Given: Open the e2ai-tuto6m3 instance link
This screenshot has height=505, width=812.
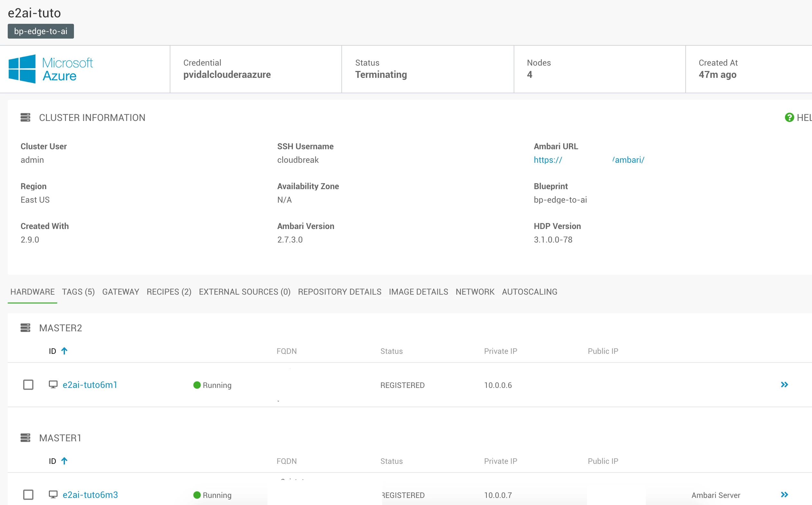Looking at the screenshot, I should click(x=90, y=495).
